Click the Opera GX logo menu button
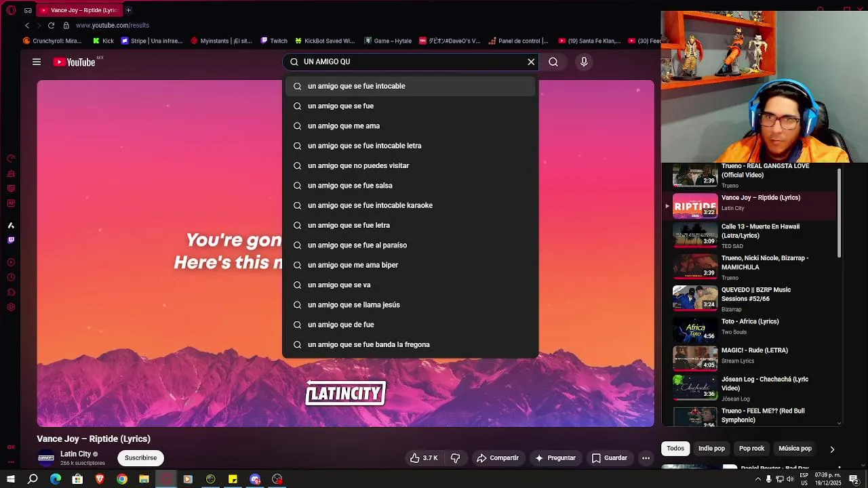 11,10
